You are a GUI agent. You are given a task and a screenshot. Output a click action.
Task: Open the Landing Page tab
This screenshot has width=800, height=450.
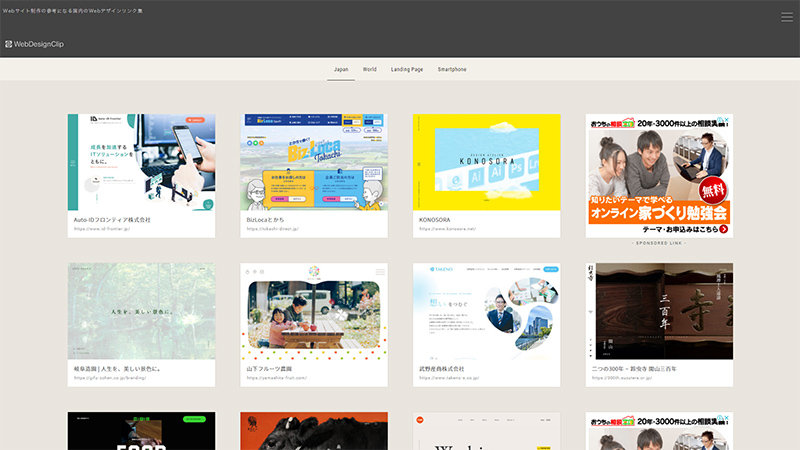click(407, 69)
